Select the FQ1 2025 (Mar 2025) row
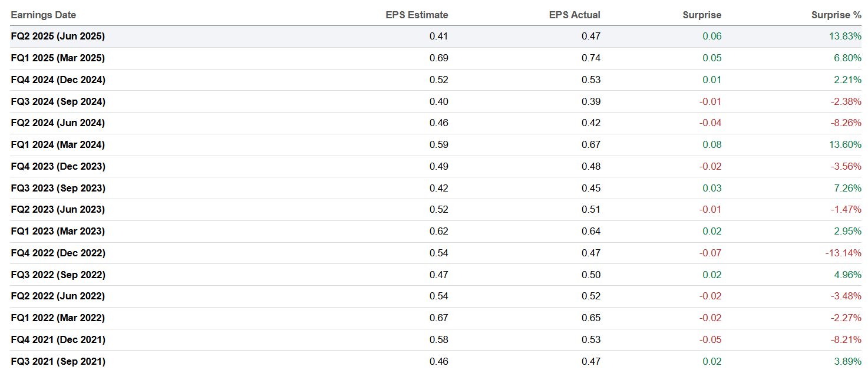 [x=58, y=58]
